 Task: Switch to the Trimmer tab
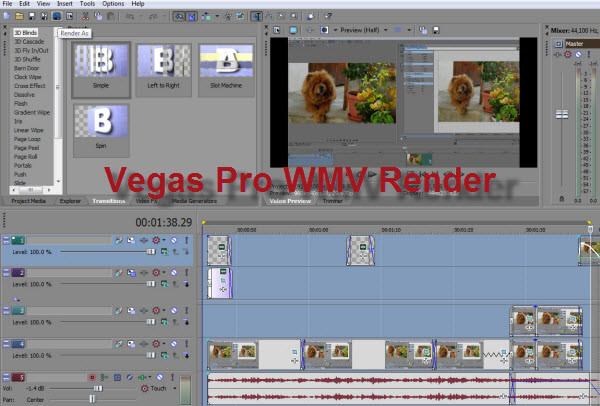pos(333,201)
